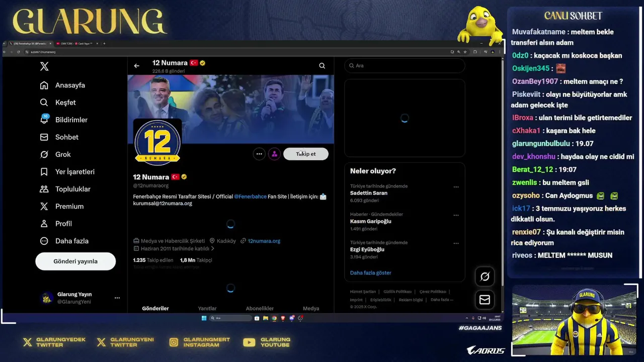This screenshot has width=644, height=362.
Task: Open the floating Grok button
Action: pyautogui.click(x=485, y=277)
